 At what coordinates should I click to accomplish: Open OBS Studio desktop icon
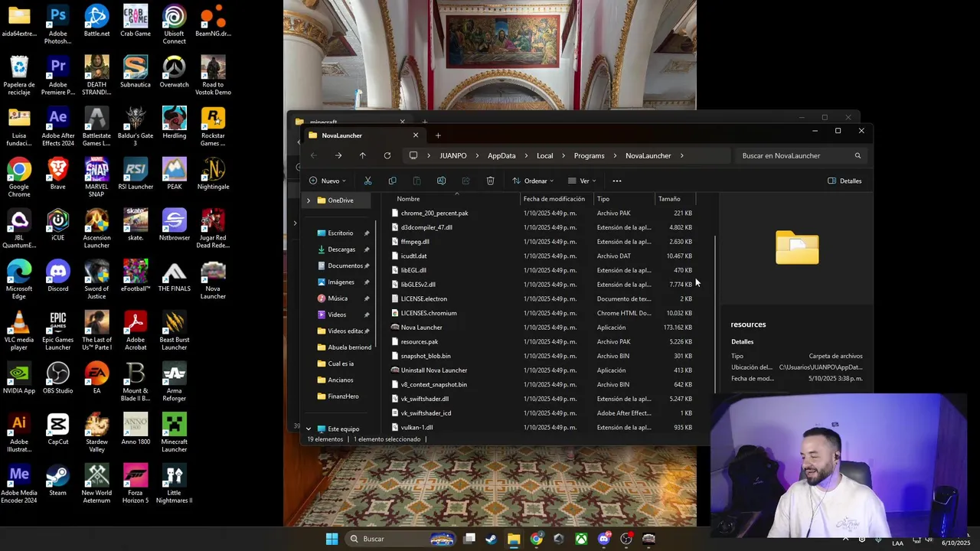pos(57,379)
